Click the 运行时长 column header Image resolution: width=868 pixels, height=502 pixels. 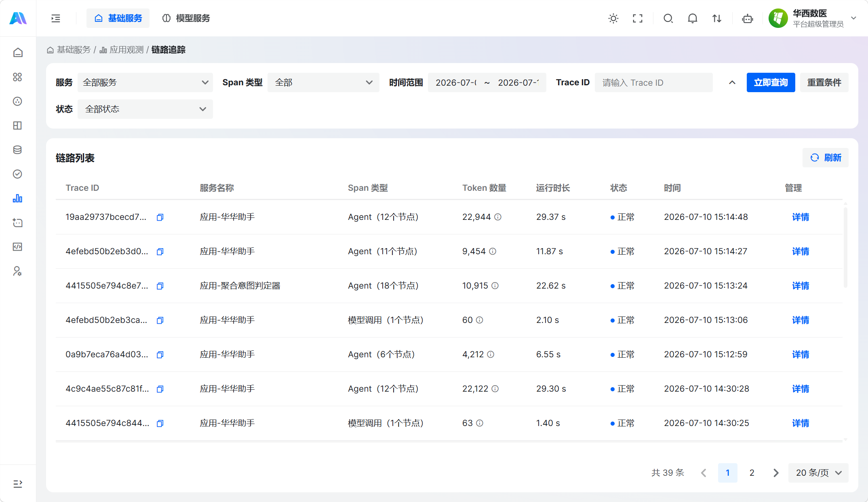553,188
